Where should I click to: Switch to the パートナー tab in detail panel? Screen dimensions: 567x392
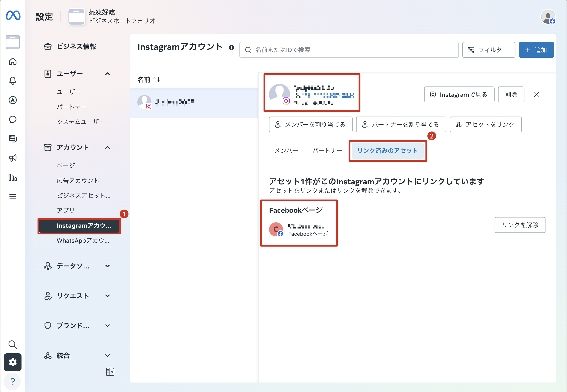328,151
